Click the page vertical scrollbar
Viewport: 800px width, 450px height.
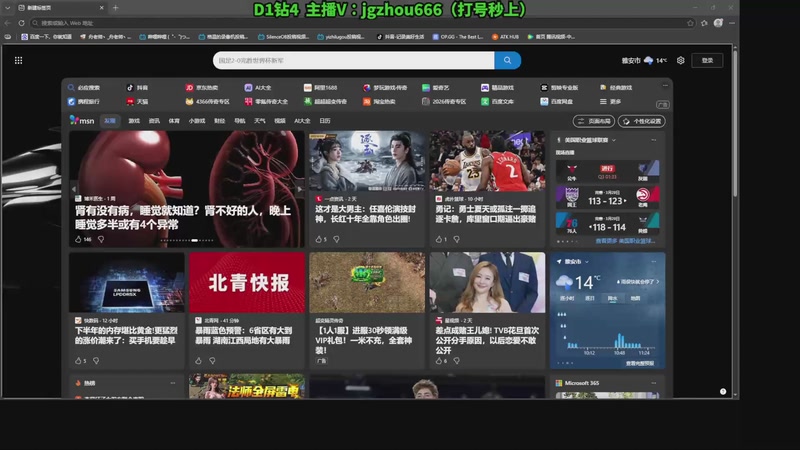click(735, 122)
